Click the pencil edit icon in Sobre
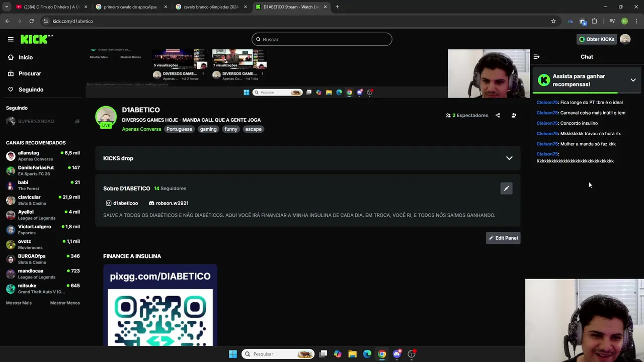Image resolution: width=644 pixels, height=362 pixels. tap(506, 189)
